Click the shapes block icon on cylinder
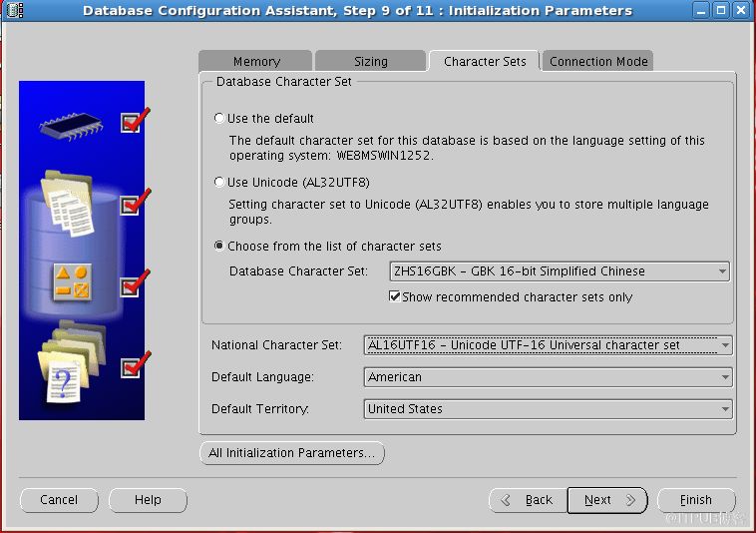Screen dimensions: 756x533 pos(72,282)
